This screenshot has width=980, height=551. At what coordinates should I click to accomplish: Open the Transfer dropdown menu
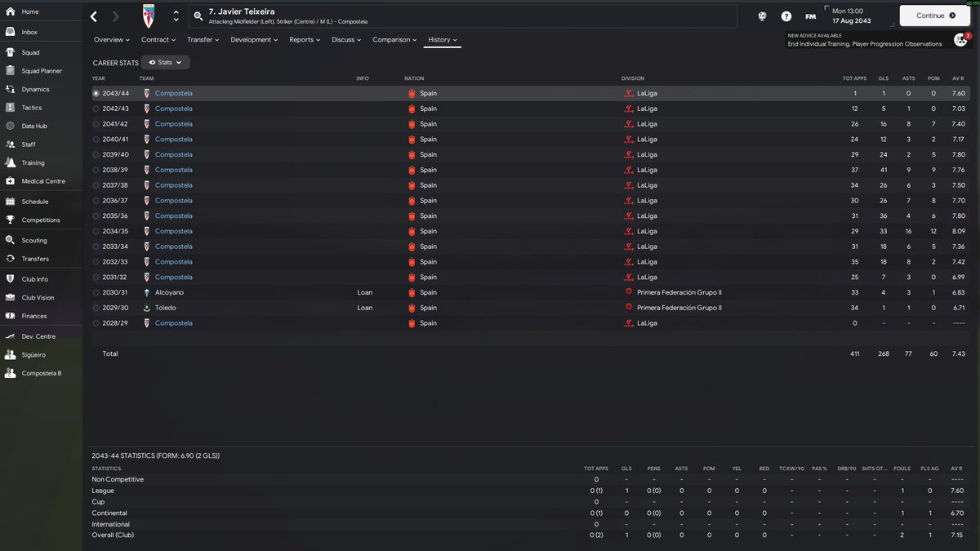(x=203, y=39)
